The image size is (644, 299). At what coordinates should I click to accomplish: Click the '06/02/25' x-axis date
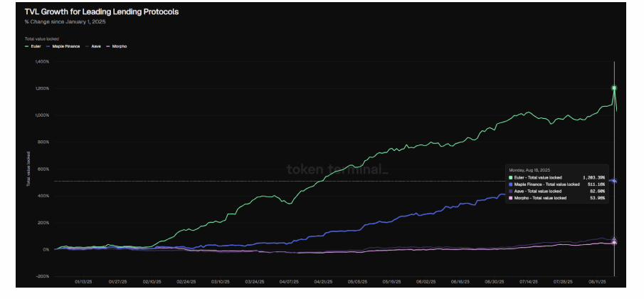point(425,282)
